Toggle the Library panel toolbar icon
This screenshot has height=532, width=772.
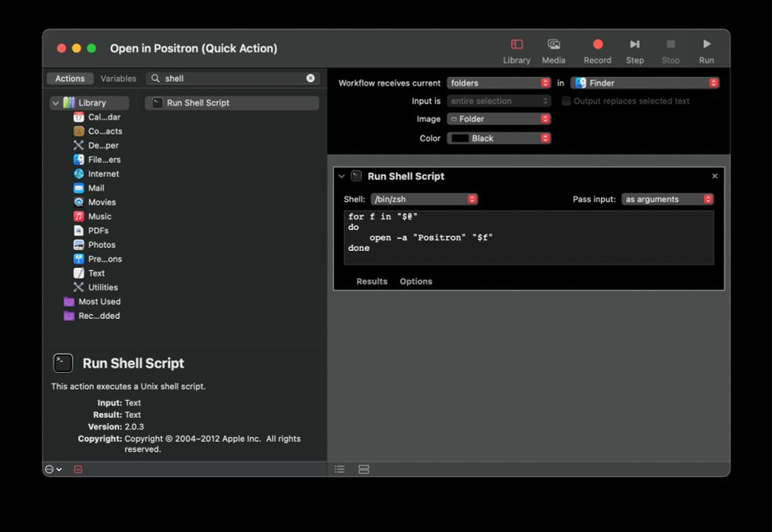pyautogui.click(x=516, y=51)
